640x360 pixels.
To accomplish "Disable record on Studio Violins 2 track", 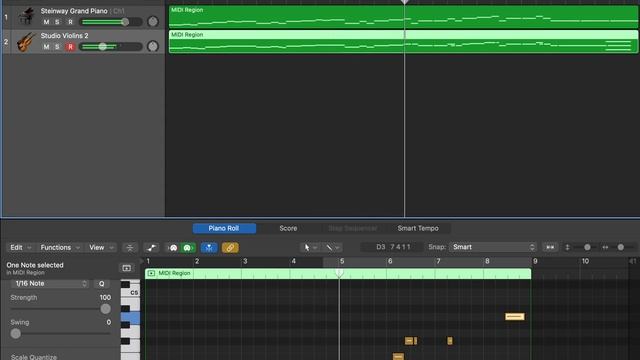I will 70,47.
